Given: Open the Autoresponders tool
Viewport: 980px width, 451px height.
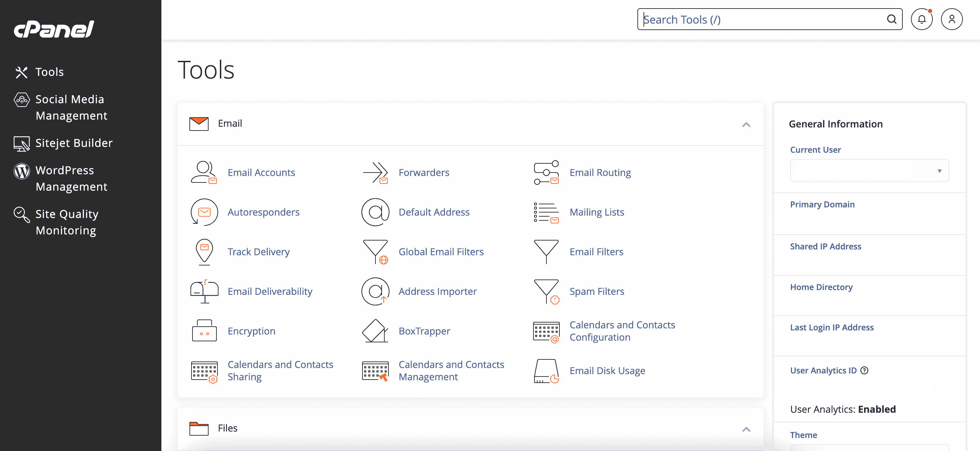Looking at the screenshot, I should pos(263,212).
